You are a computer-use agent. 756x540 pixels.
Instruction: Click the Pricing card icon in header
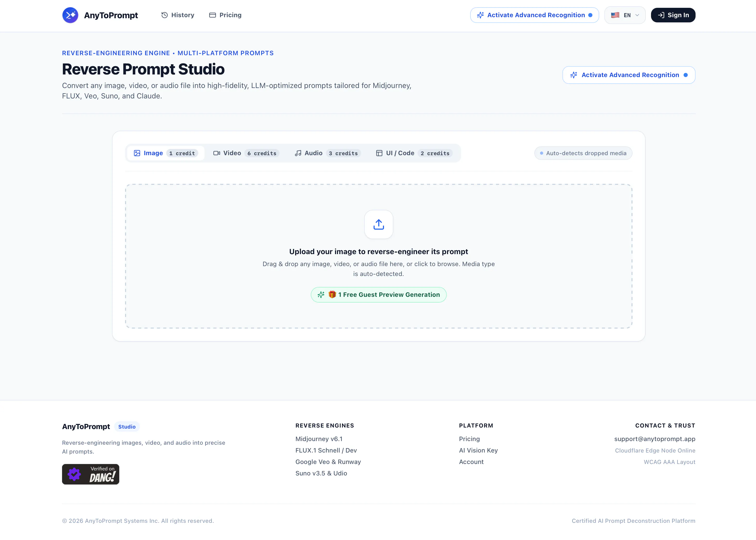click(x=212, y=15)
